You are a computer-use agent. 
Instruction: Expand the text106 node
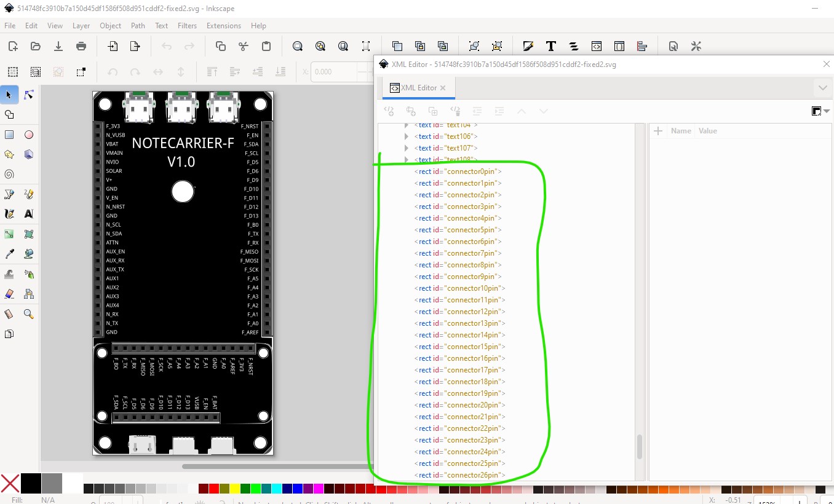pyautogui.click(x=406, y=136)
